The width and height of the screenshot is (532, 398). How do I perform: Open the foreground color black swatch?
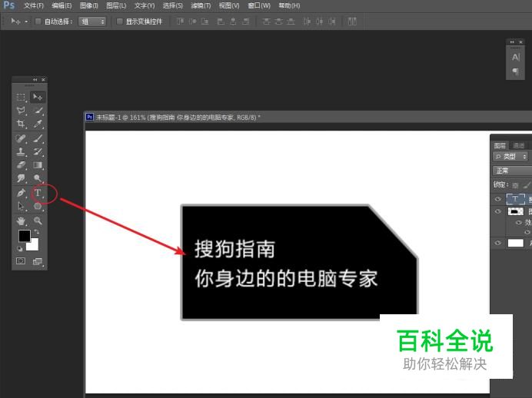24,235
